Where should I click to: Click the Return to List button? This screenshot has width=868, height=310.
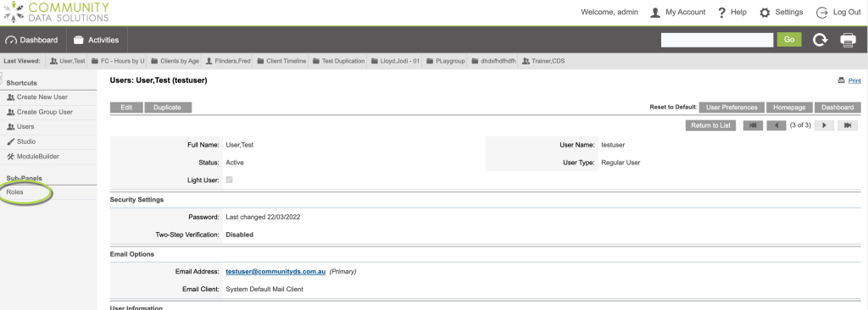(711, 125)
